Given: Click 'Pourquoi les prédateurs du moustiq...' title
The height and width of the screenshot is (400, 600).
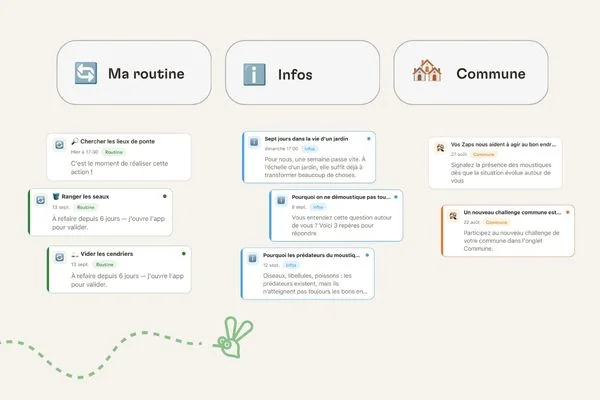Looking at the screenshot, I should click(311, 255).
